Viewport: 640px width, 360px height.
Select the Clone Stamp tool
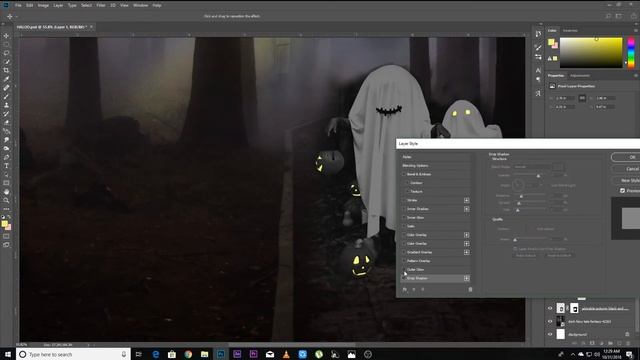click(6, 105)
